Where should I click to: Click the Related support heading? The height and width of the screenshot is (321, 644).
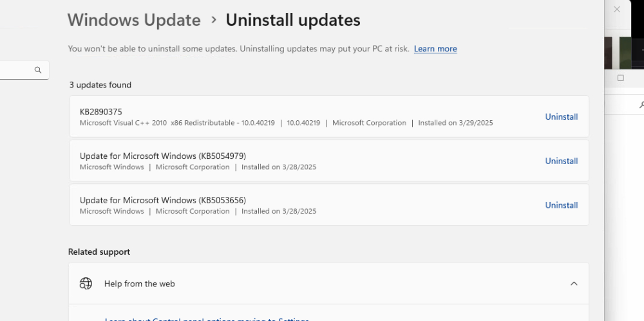(x=99, y=252)
